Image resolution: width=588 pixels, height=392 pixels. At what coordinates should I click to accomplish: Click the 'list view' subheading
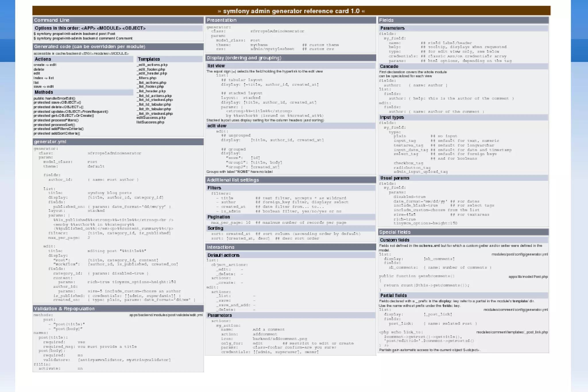(291, 66)
